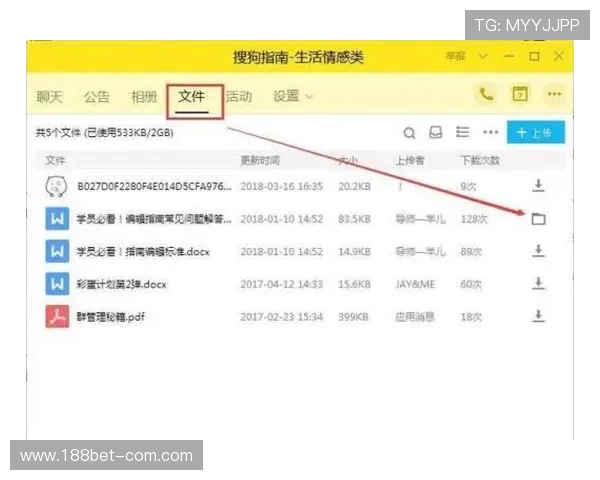Switch file list view mode
Screen dimensions: 600x480
coord(463,132)
